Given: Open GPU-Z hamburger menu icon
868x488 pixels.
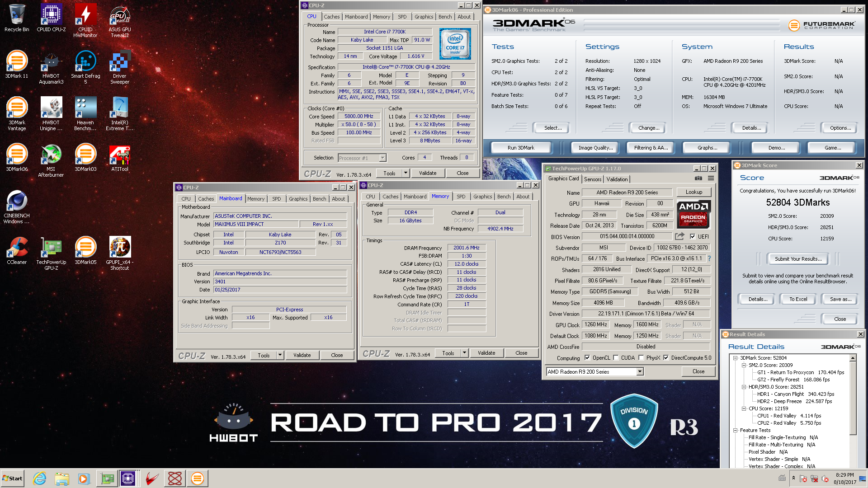Looking at the screenshot, I should click(711, 178).
